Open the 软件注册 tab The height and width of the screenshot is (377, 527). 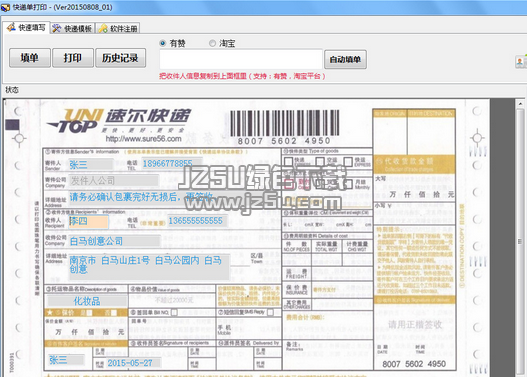118,29
